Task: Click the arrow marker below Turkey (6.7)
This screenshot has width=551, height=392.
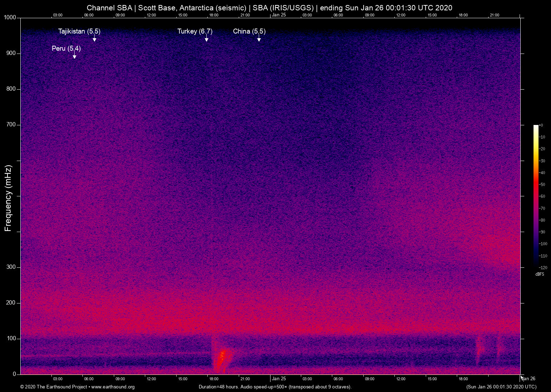Action: coord(206,39)
